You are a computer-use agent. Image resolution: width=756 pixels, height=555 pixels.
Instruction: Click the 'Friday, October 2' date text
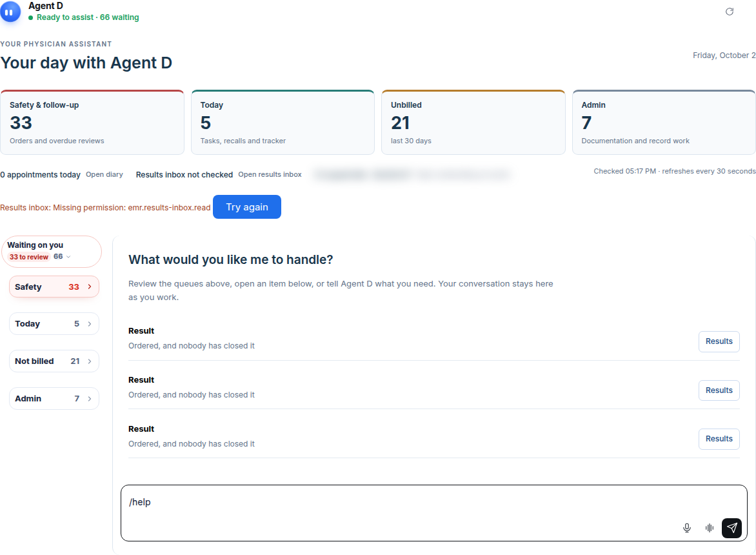click(x=724, y=55)
